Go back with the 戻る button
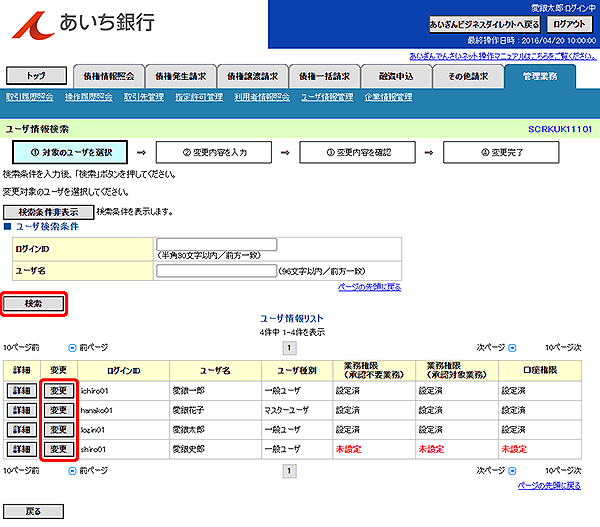This screenshot has height=527, width=600. (x=34, y=511)
